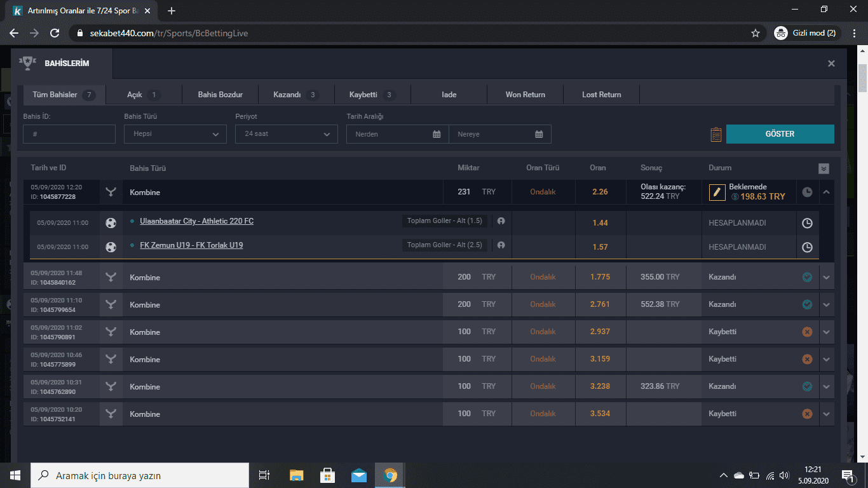Viewport: 868px width, 488px height.
Task: Open the notification center icon
Action: [x=847, y=475]
